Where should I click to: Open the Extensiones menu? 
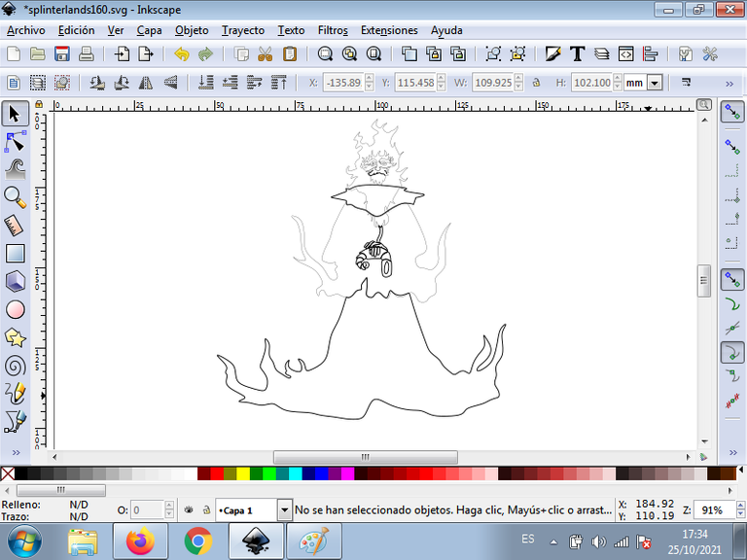tap(389, 30)
